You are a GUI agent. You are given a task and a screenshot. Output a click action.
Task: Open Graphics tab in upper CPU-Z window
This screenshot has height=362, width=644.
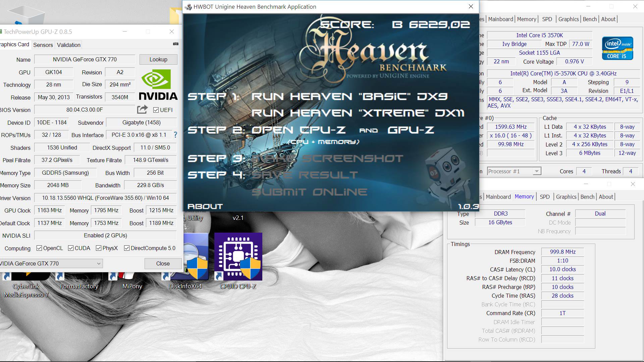coord(569,19)
